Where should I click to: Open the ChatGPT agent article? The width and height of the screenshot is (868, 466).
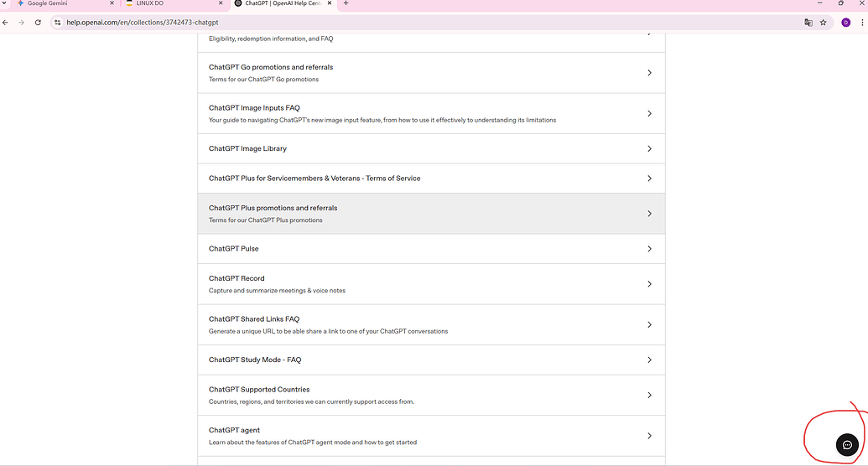point(431,436)
